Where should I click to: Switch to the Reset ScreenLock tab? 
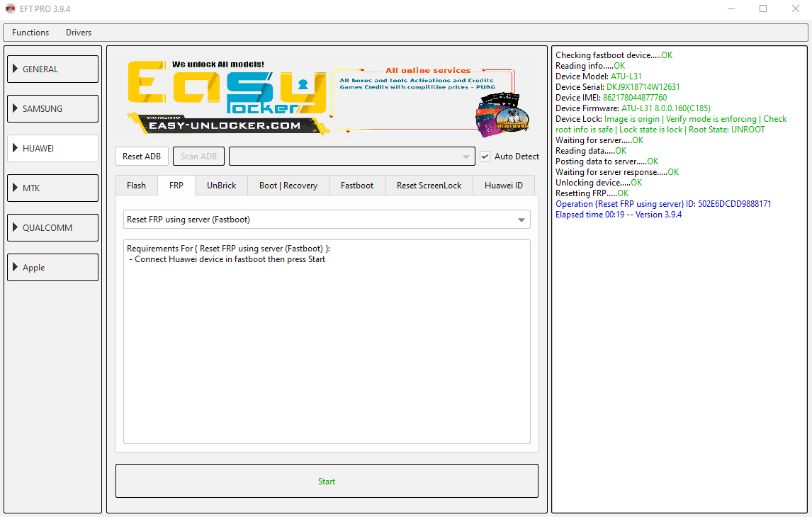(x=429, y=186)
